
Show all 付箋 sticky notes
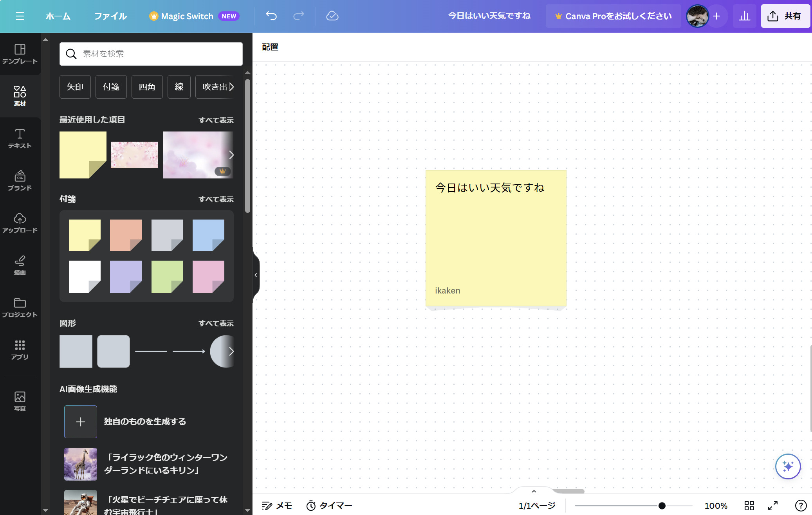pyautogui.click(x=216, y=199)
